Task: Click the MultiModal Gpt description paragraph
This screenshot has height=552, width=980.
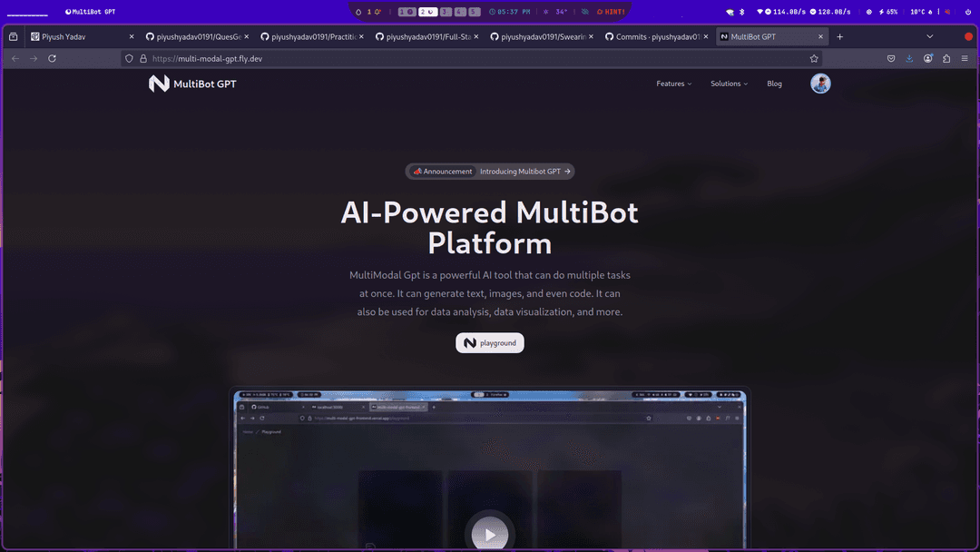Action: point(490,293)
